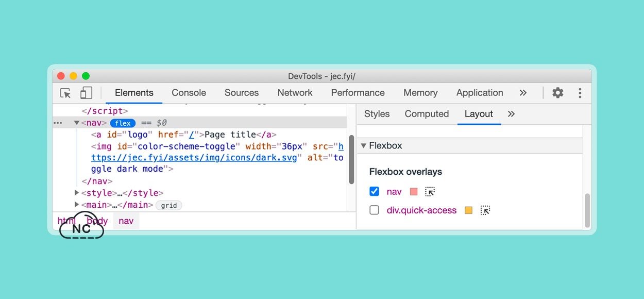Toggle the flex badge on nav
The height and width of the screenshot is (299, 644).
pyautogui.click(x=123, y=123)
